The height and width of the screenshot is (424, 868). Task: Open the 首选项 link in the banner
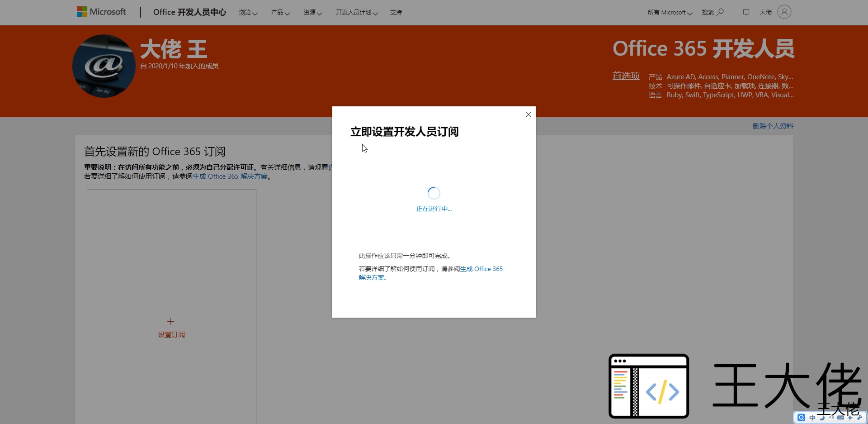coord(626,76)
